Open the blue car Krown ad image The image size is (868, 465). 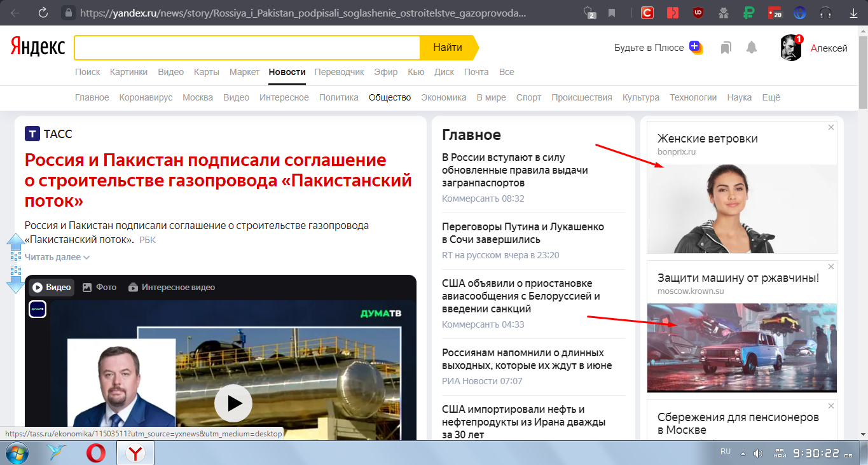tap(741, 347)
